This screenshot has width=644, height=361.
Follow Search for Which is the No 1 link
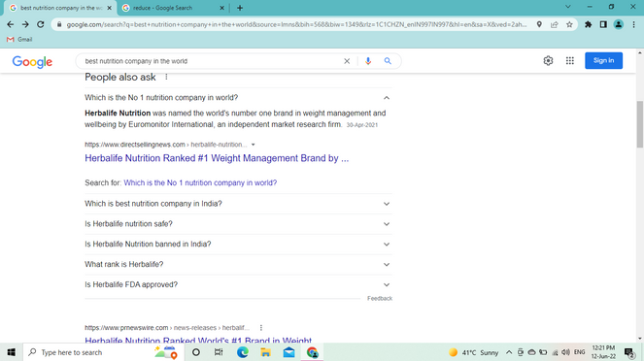200,183
